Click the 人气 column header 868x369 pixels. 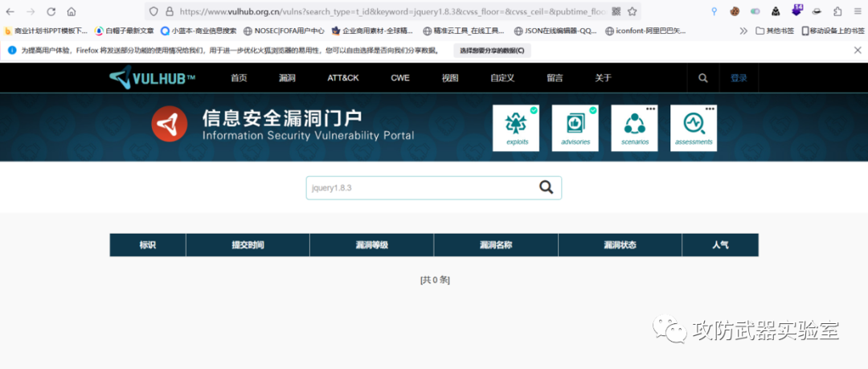(720, 245)
